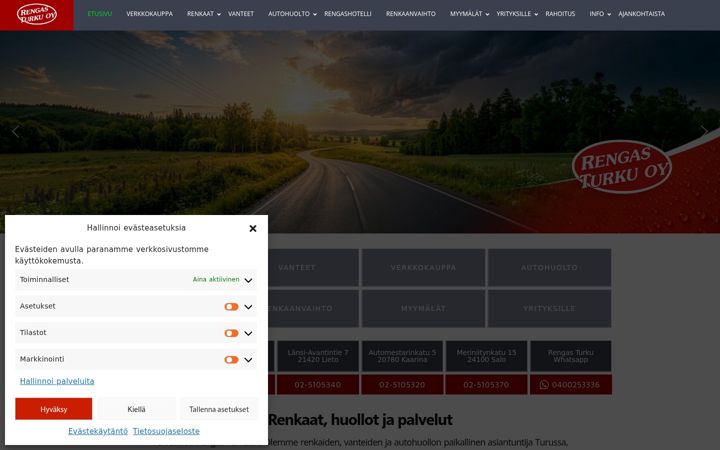Click the Vanteet tile button
Screen dimensions: 720x450
pos(297,268)
